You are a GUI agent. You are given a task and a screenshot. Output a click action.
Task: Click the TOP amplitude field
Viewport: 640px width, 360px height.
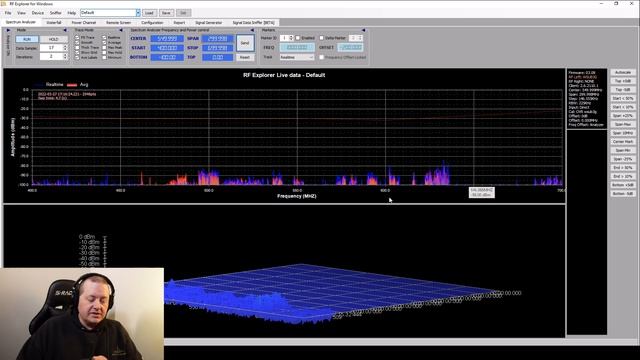[x=218, y=58]
